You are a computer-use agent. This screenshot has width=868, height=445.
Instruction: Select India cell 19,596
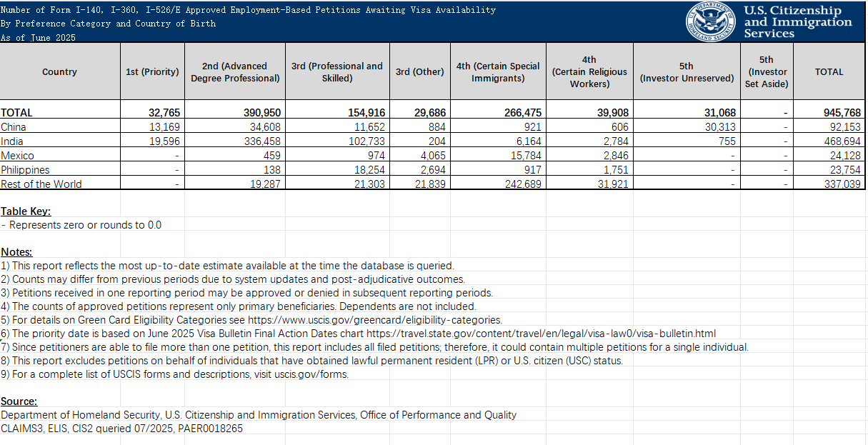coord(153,141)
